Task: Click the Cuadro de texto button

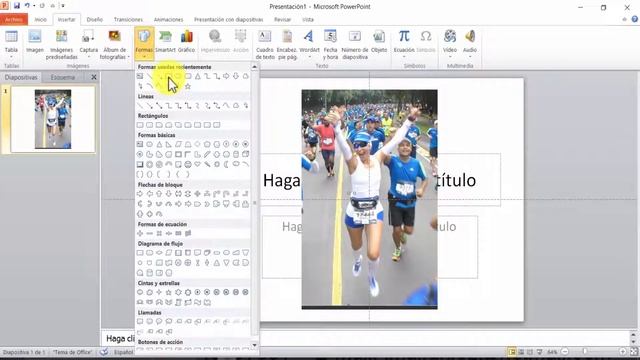Action: click(265, 45)
